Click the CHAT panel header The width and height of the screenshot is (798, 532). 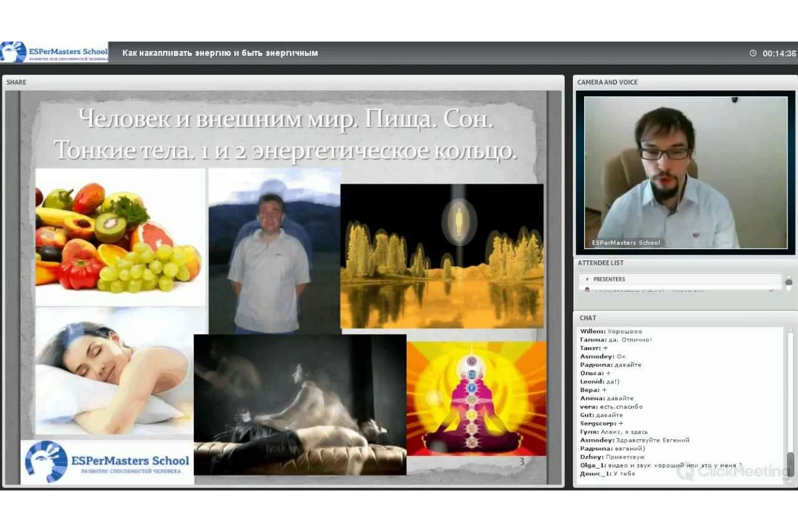tap(588, 318)
